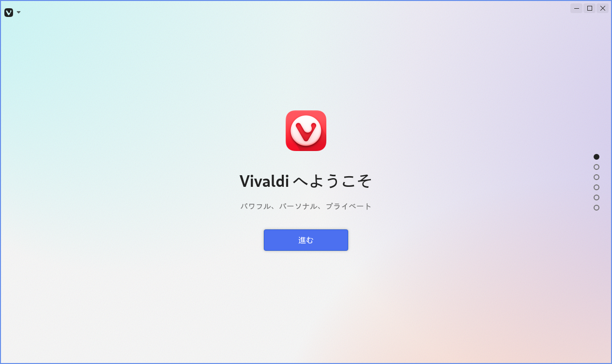Advance the welcome wizard with 進む
Viewport: 612px width, 364px height.
tap(306, 240)
